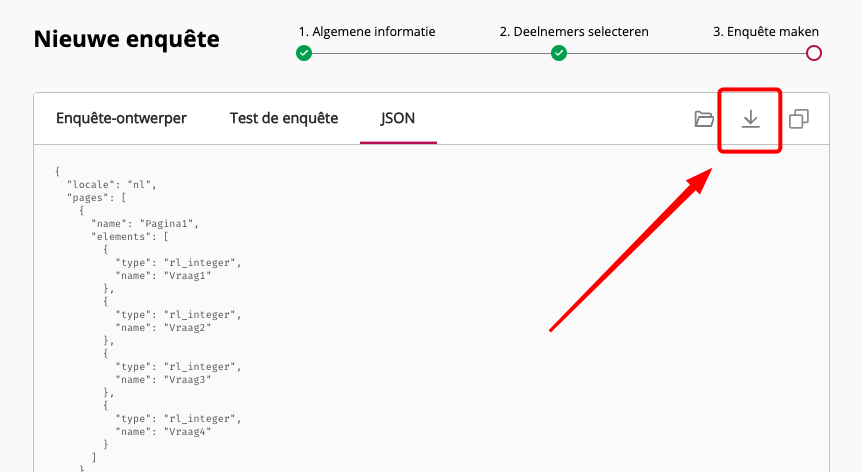The width and height of the screenshot is (863, 472).
Task: Place cursor on "name": "Vraag2" line
Action: tap(163, 327)
